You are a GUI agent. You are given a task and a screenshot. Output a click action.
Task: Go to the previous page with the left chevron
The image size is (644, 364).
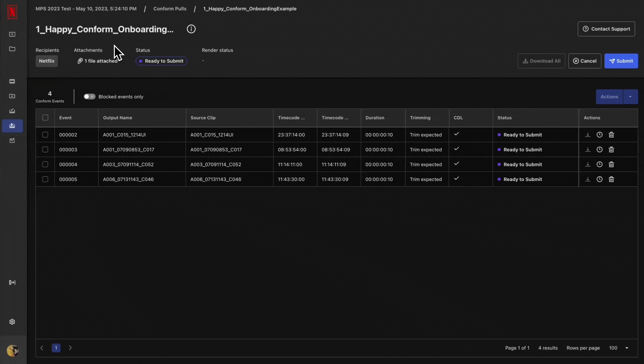coord(42,348)
